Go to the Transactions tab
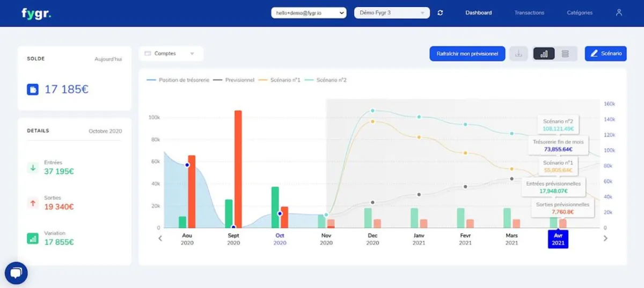The width and height of the screenshot is (644, 288). (529, 13)
